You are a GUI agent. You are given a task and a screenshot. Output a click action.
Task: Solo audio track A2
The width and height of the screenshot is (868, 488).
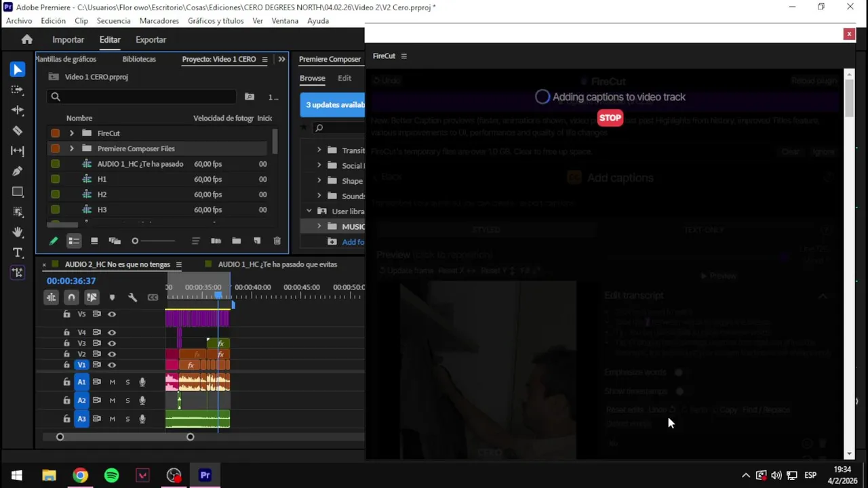click(x=127, y=401)
